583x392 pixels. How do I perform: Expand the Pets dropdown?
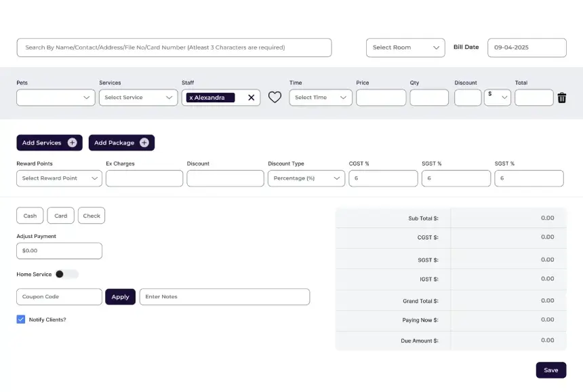point(56,98)
